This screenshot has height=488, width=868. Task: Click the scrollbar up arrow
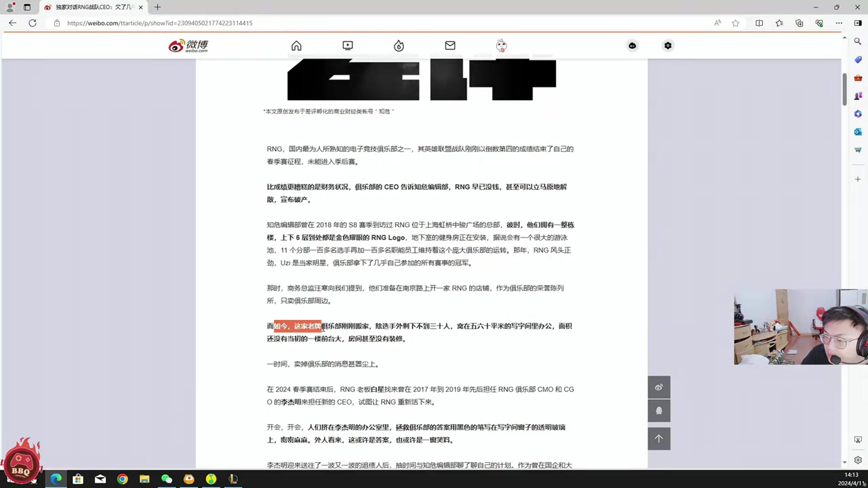[844, 38]
